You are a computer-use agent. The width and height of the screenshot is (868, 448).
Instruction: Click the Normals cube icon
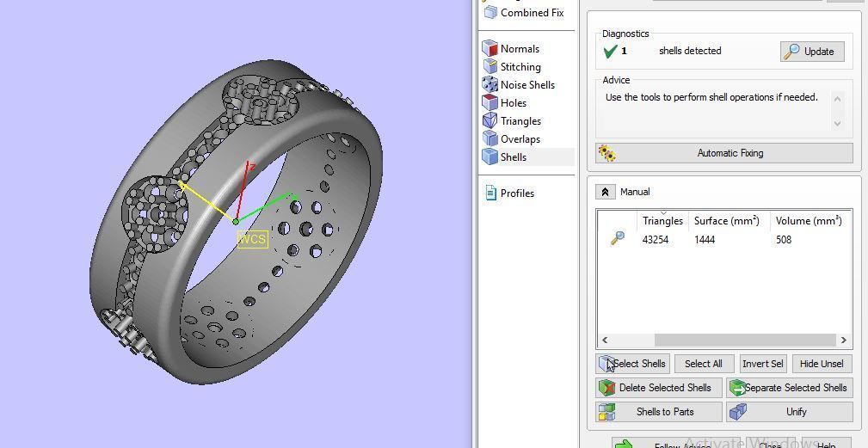[x=489, y=49]
